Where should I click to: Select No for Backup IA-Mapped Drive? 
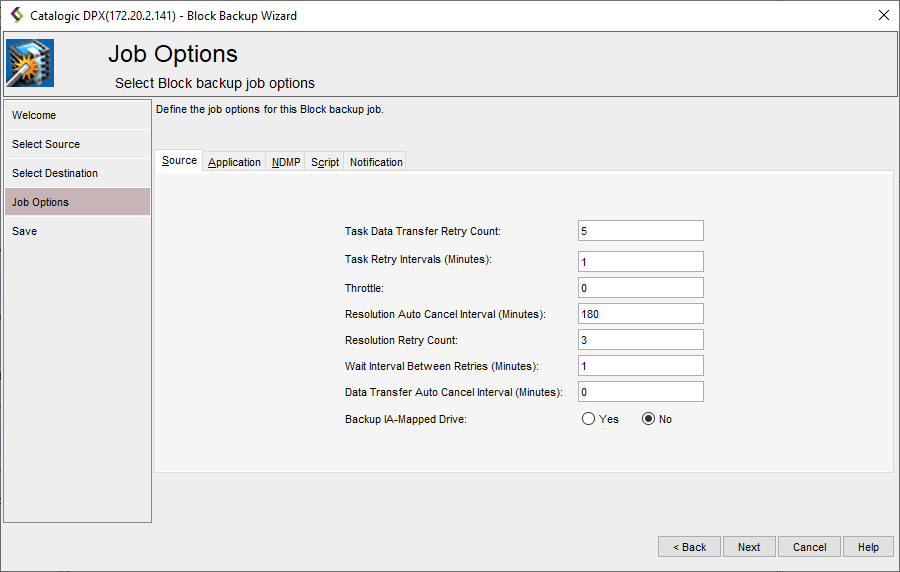tap(648, 419)
